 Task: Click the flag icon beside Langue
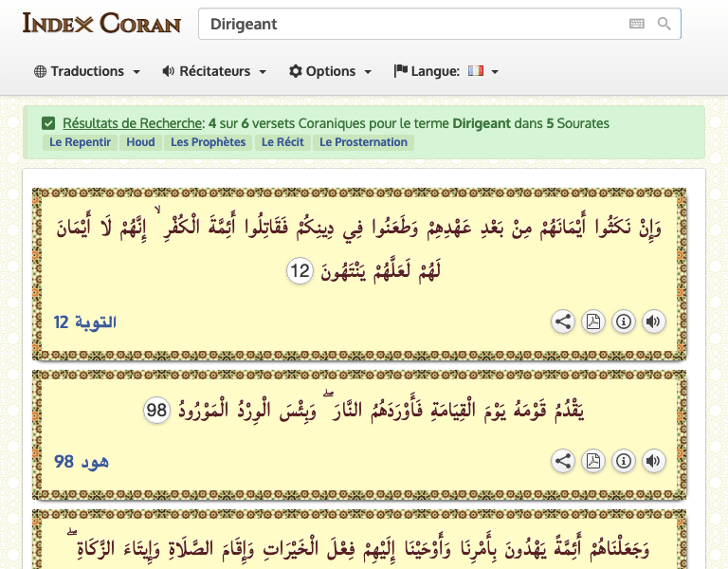click(400, 70)
